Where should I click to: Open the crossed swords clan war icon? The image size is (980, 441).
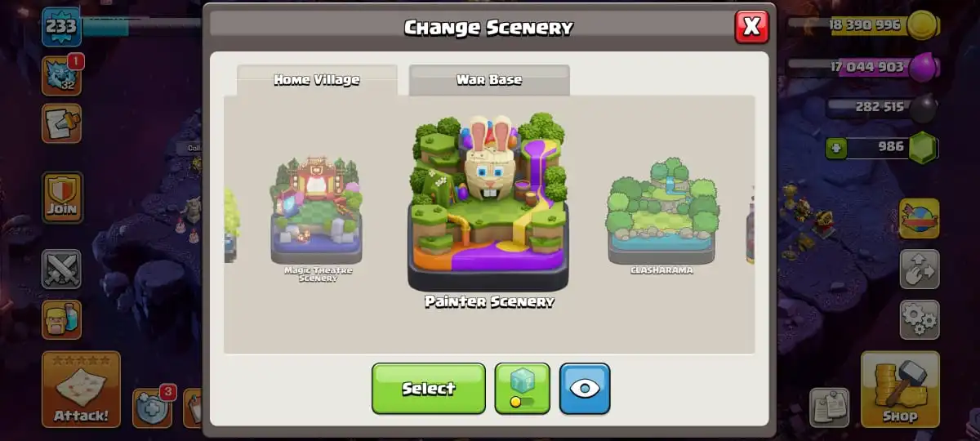61,269
